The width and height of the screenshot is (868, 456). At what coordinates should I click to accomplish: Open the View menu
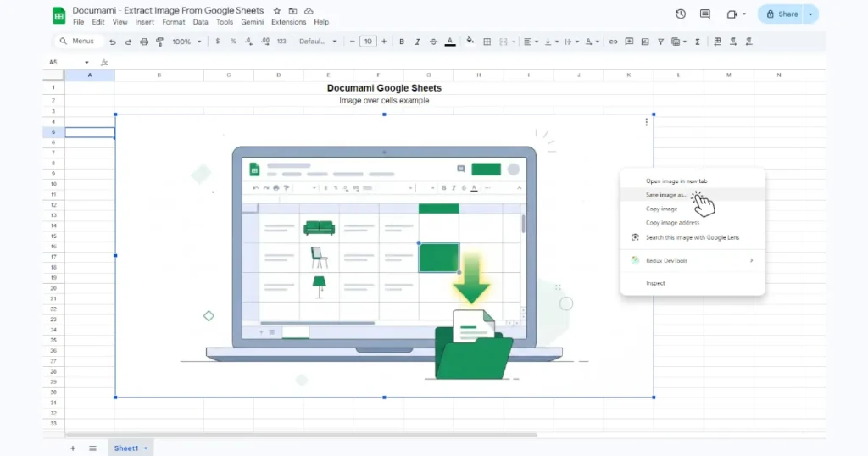(x=120, y=22)
